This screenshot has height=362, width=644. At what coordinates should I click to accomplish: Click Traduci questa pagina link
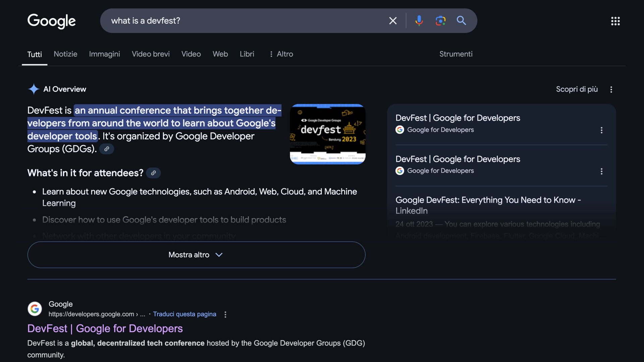click(184, 314)
